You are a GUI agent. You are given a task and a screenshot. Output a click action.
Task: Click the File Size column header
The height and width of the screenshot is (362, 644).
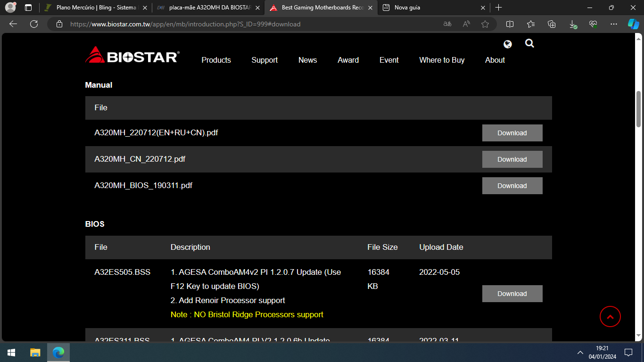tap(383, 247)
